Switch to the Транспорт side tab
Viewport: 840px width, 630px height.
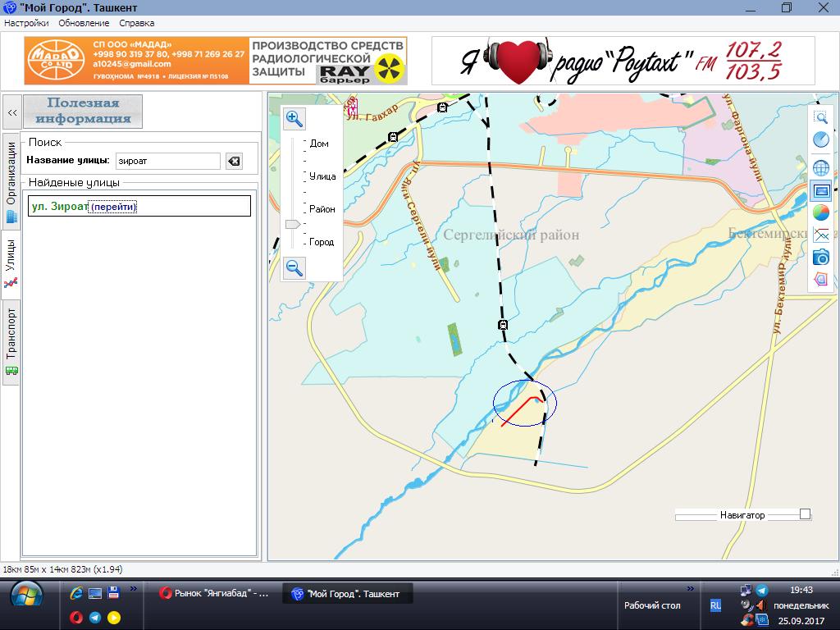[11, 340]
